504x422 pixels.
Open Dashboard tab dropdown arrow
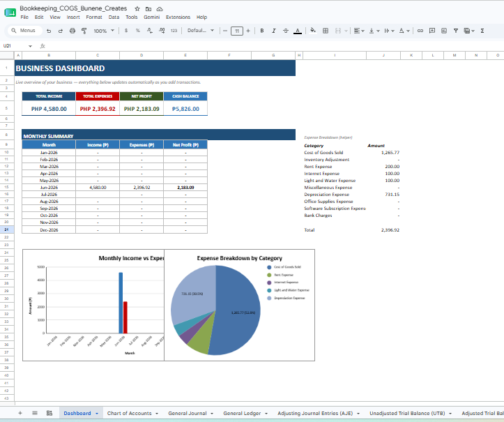click(97, 414)
